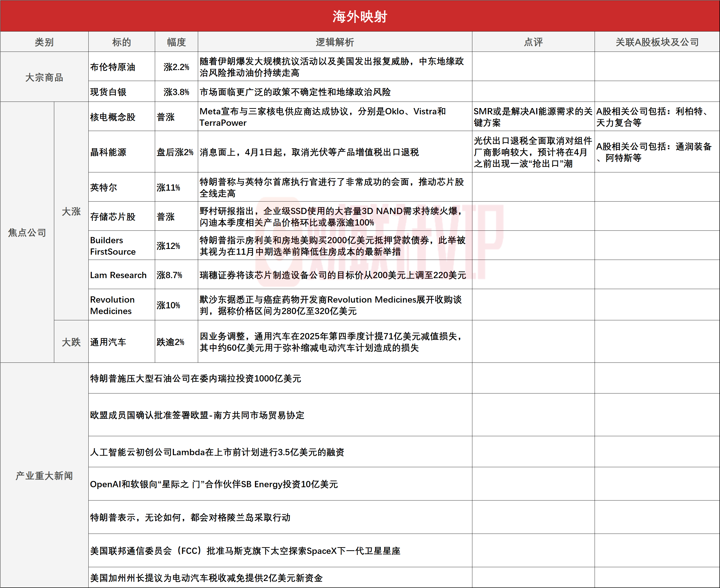
Task: Click the 产业重大新闻 category cell
Action: tap(44, 476)
